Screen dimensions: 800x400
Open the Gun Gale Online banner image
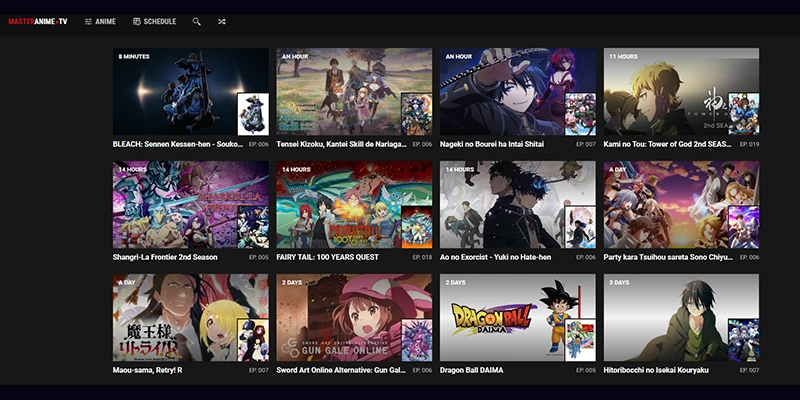point(354,317)
